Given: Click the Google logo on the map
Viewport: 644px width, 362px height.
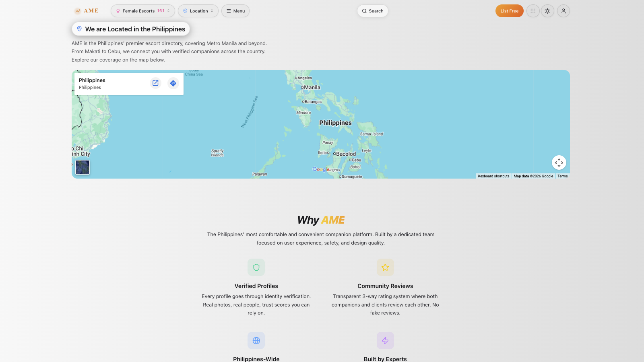Looking at the screenshot, I should [x=321, y=169].
